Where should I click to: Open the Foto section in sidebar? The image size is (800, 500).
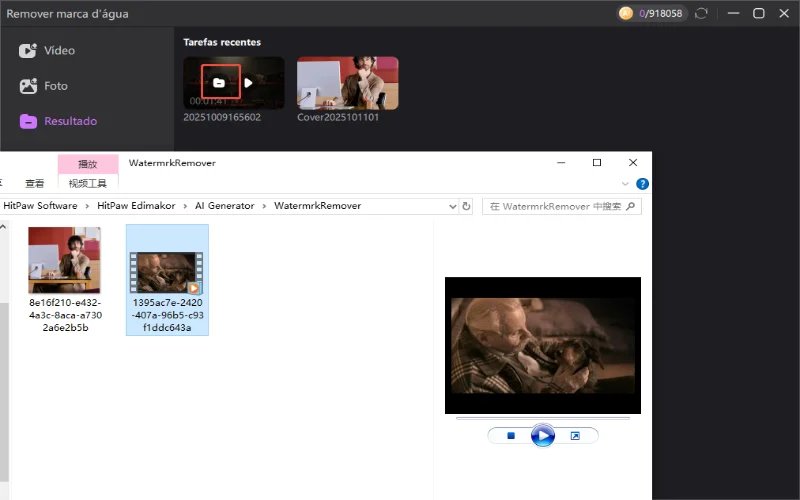45,86
